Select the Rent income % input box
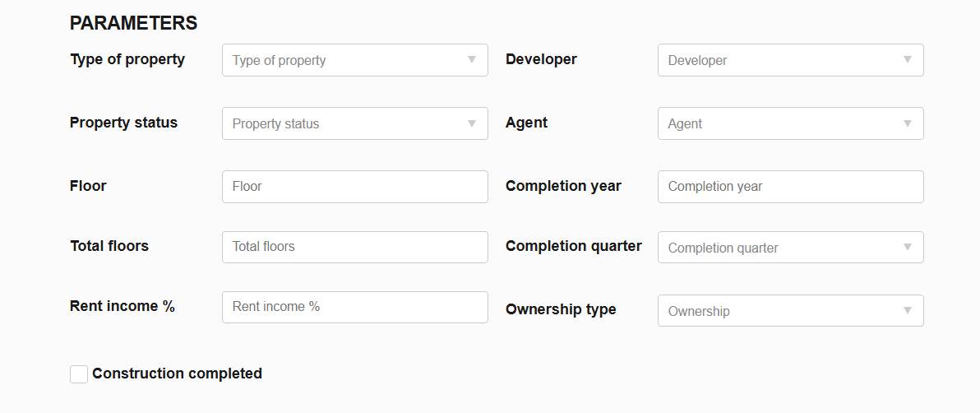Screen dimensions: 980x413 (x=354, y=307)
